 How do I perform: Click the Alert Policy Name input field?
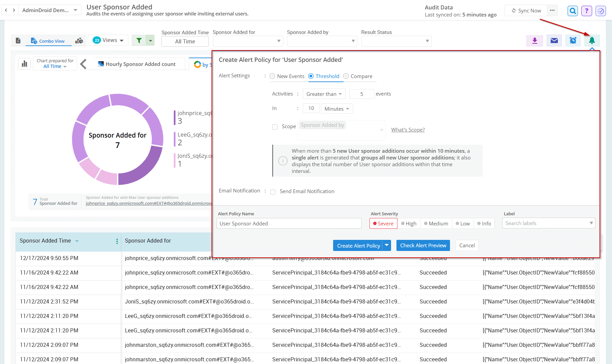[289, 224]
